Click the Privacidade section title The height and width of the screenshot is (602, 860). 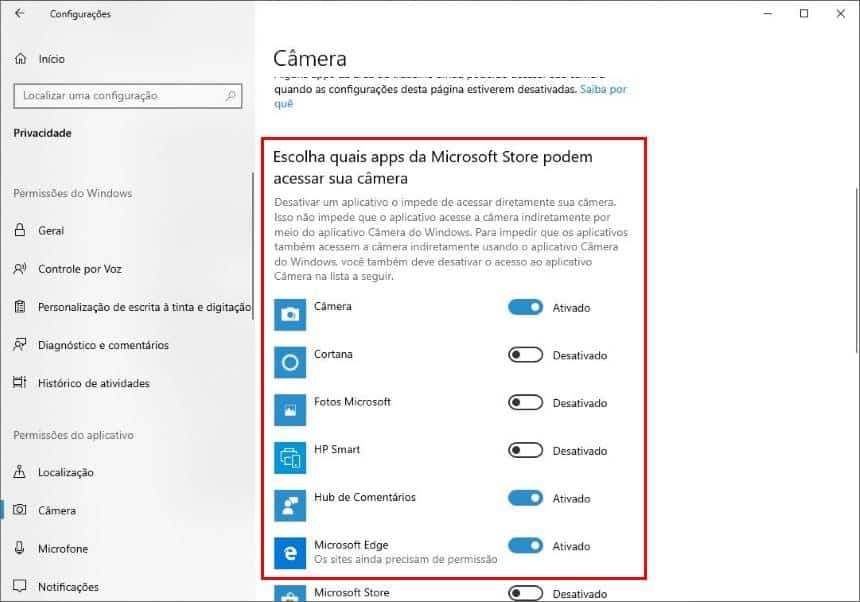click(x=42, y=133)
